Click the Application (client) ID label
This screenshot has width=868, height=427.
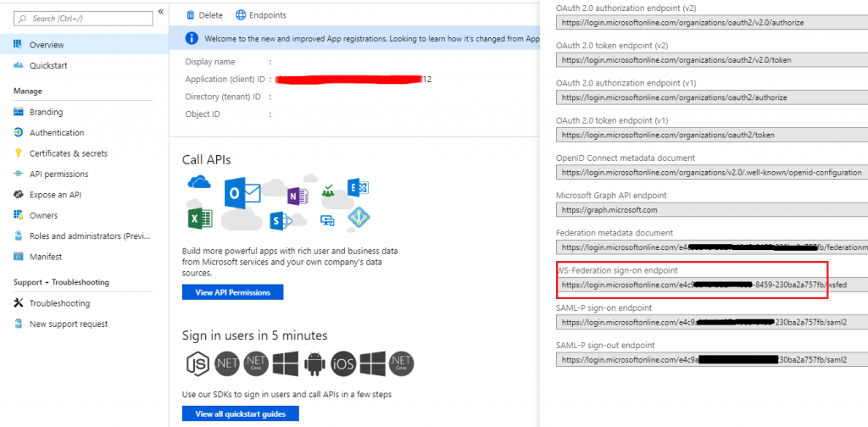click(x=225, y=79)
